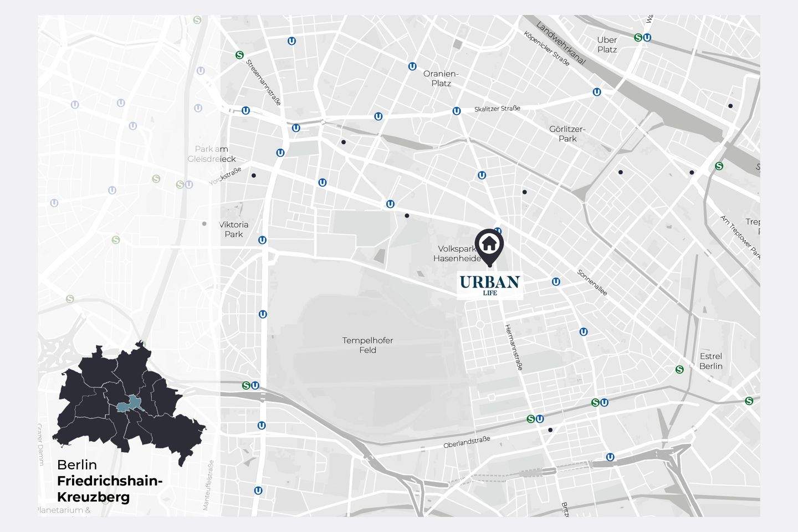798x532 pixels.
Task: Click S+U icon at bottom of Hermannstraße
Action: tap(535, 419)
